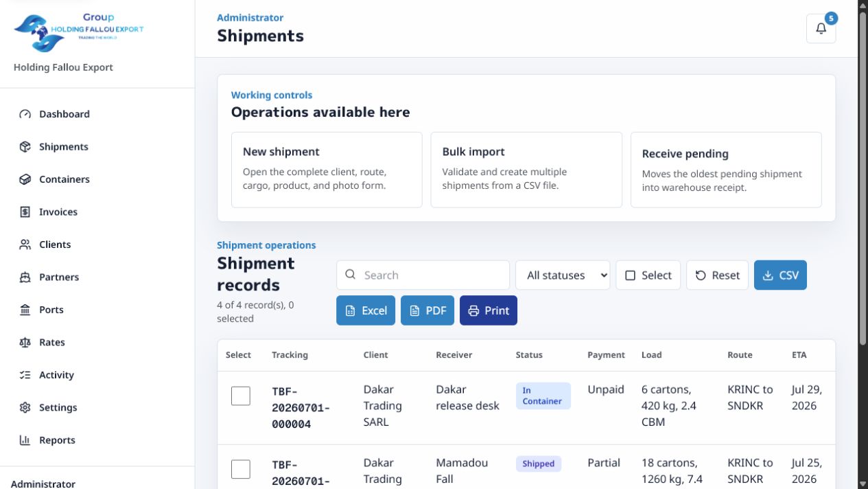
Task: Open the New shipment card
Action: (327, 170)
